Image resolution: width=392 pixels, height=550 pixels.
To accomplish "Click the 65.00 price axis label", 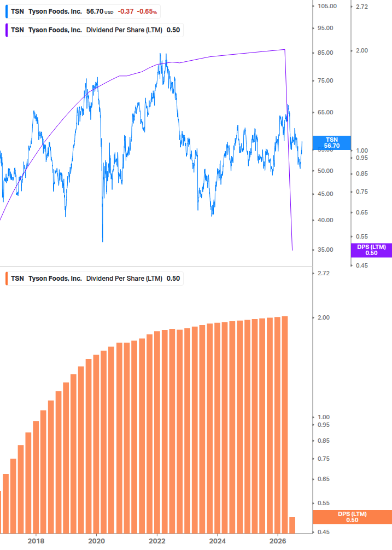I will pyautogui.click(x=325, y=112).
